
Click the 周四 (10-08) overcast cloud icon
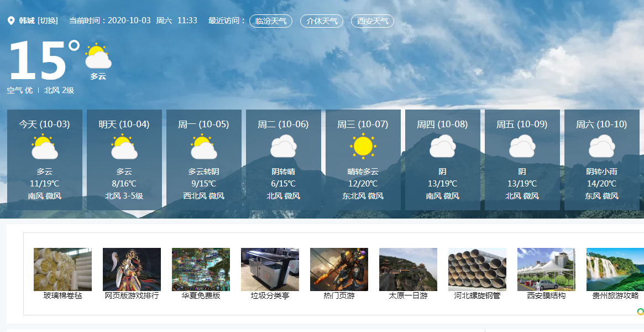pos(443,147)
